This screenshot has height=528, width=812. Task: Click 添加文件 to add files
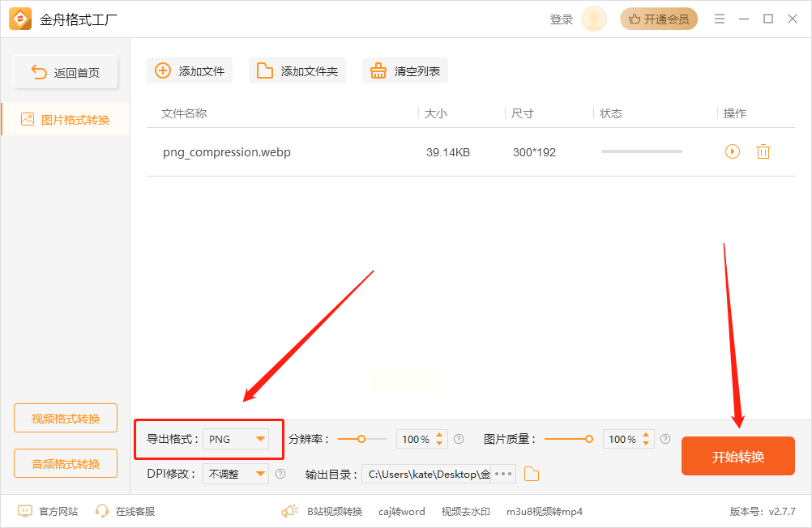click(x=190, y=71)
